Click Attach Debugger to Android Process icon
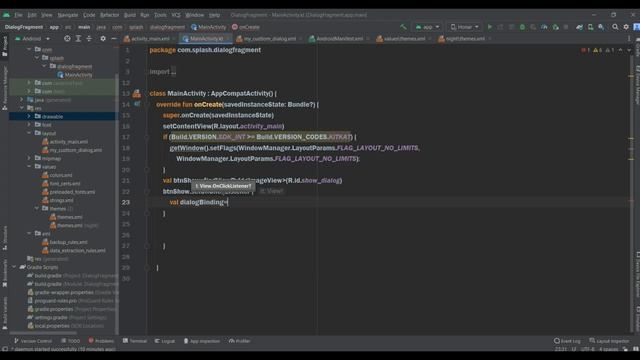640x360 pixels. [x=555, y=27]
